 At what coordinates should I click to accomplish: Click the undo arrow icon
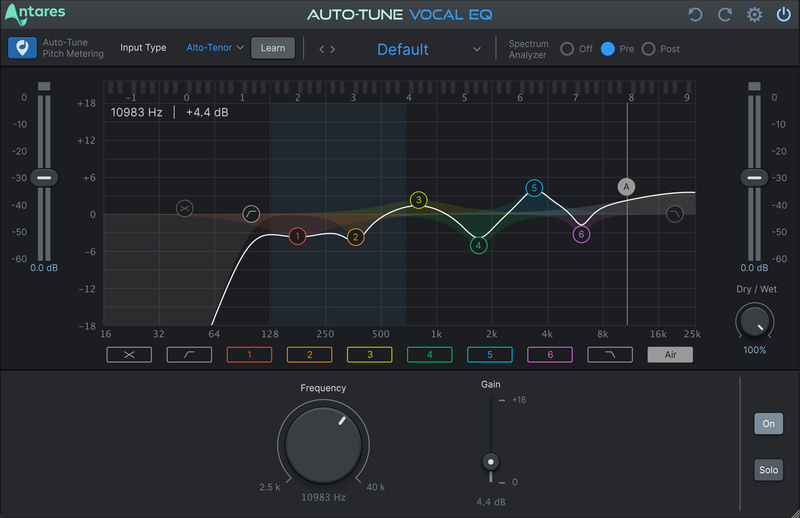[696, 15]
